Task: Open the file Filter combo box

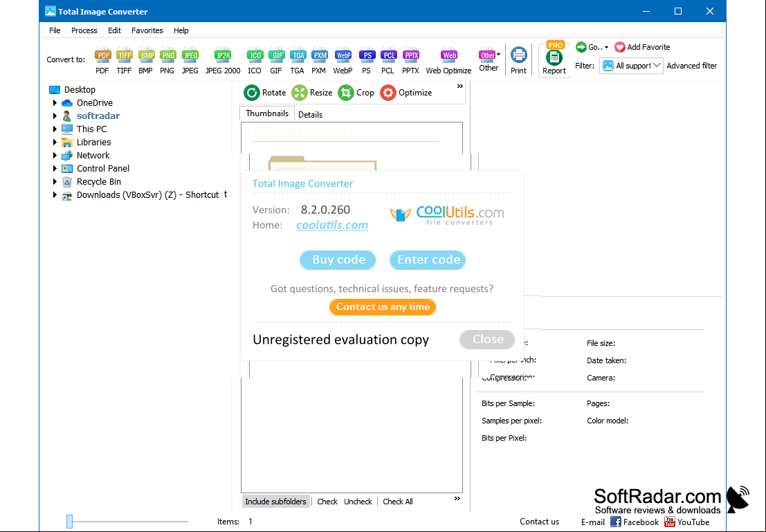Action: 630,66
